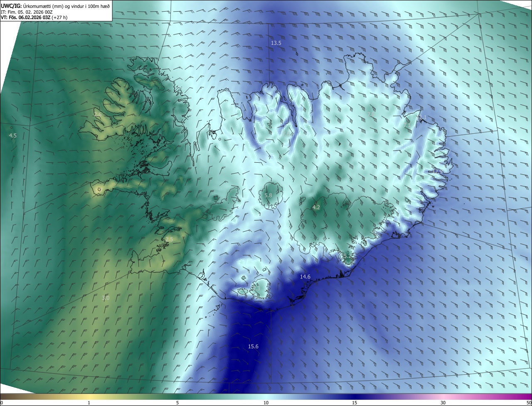
Task: Click the 14.6 value near the south coast
Action: 305,277
